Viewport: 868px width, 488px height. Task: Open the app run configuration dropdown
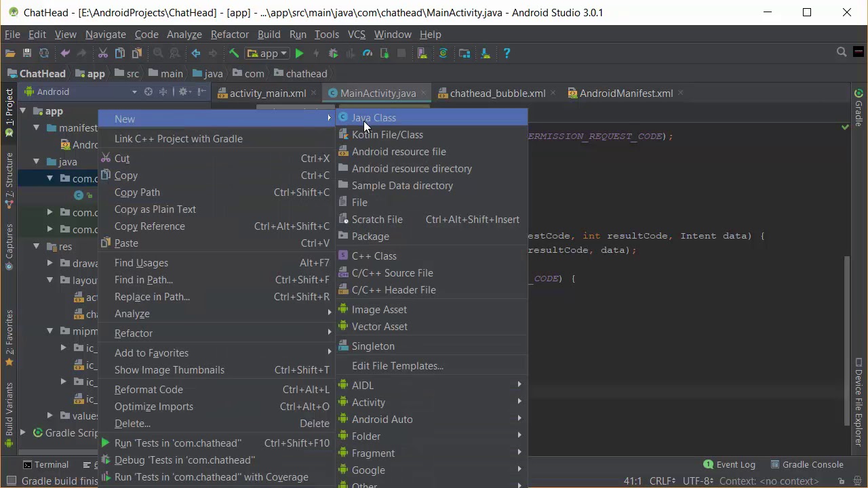click(267, 53)
